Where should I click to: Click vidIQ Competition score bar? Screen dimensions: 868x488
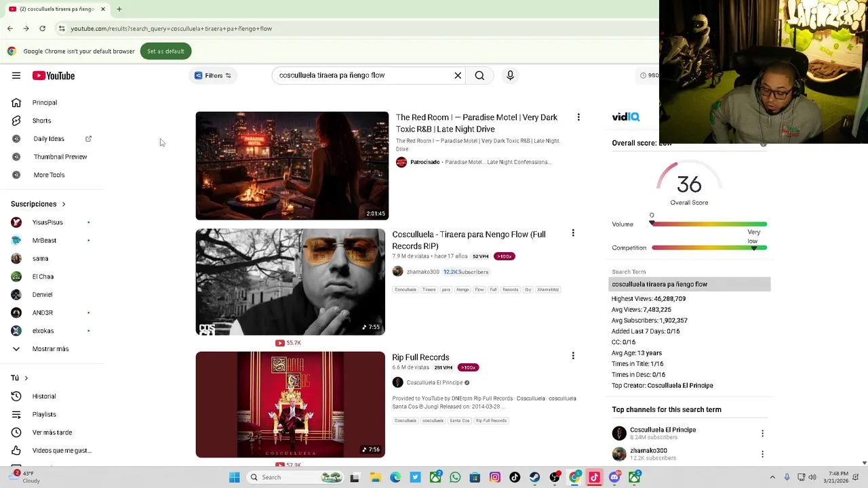(709, 247)
